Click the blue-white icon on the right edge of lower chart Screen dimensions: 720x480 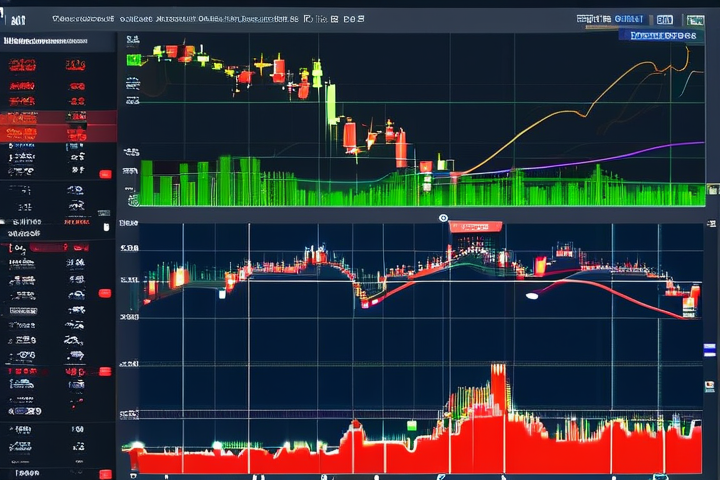tap(709, 349)
